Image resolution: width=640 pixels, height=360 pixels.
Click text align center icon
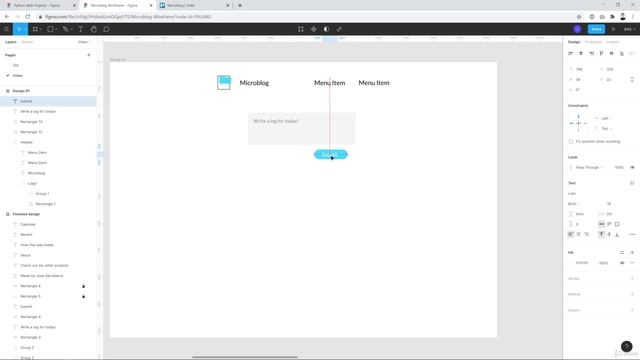[x=578, y=234]
